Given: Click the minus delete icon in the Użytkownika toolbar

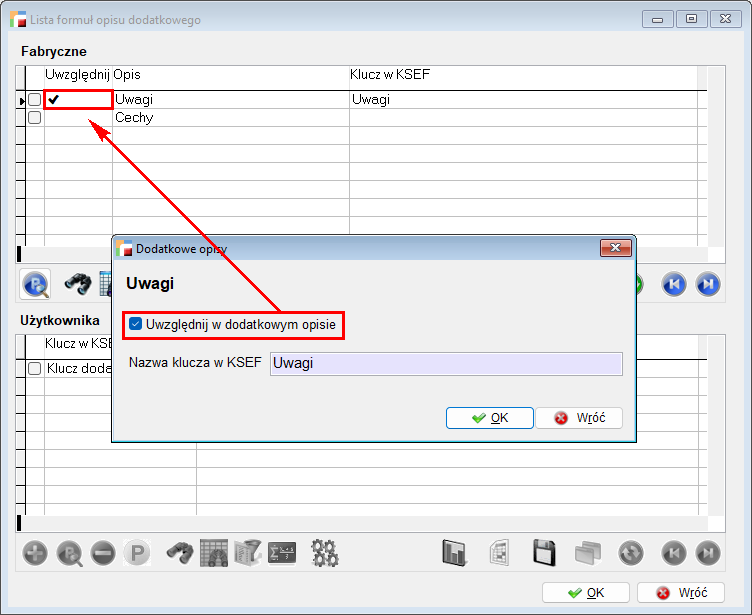Looking at the screenshot, I should point(103,552).
